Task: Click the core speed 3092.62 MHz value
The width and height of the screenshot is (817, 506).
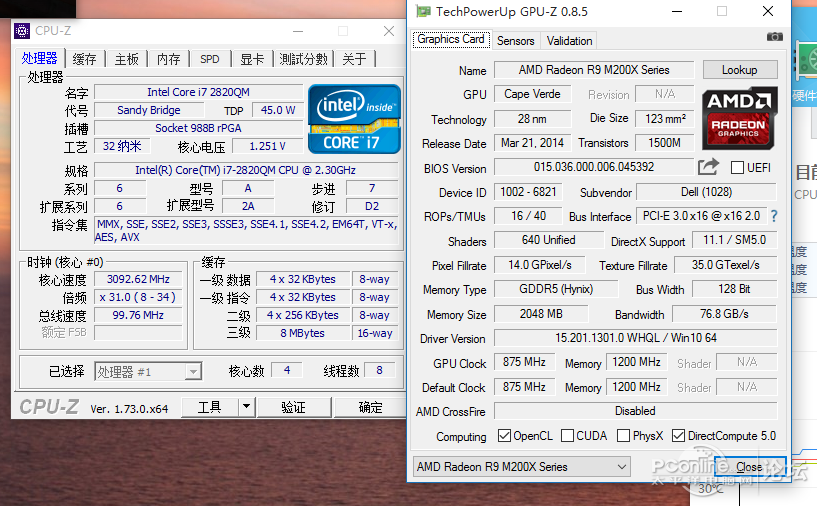Action: tap(138, 279)
